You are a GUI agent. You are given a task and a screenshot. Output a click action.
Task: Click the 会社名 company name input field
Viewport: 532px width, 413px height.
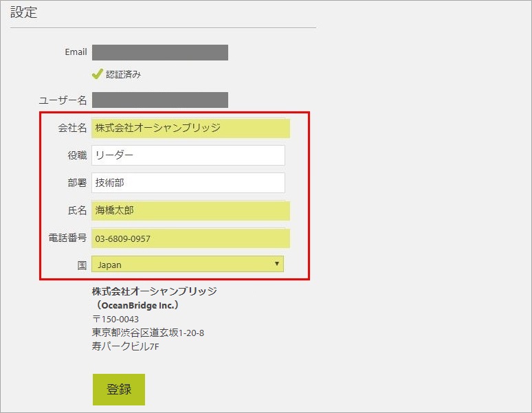(x=190, y=128)
